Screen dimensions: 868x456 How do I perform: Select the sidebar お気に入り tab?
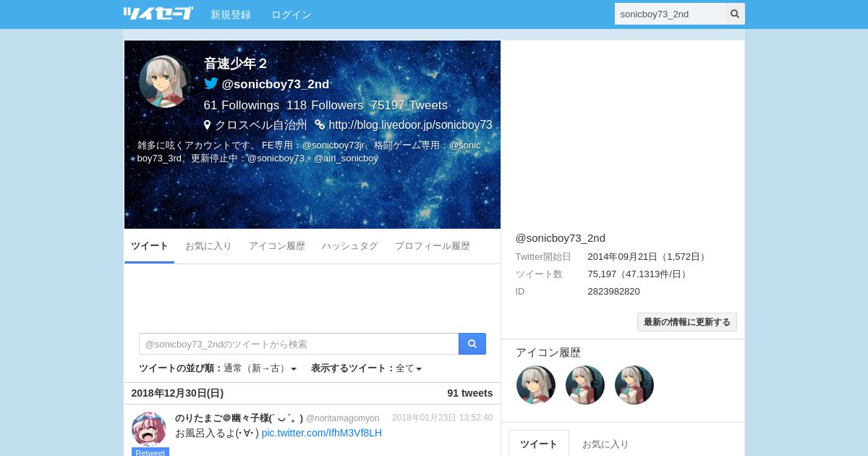[605, 444]
